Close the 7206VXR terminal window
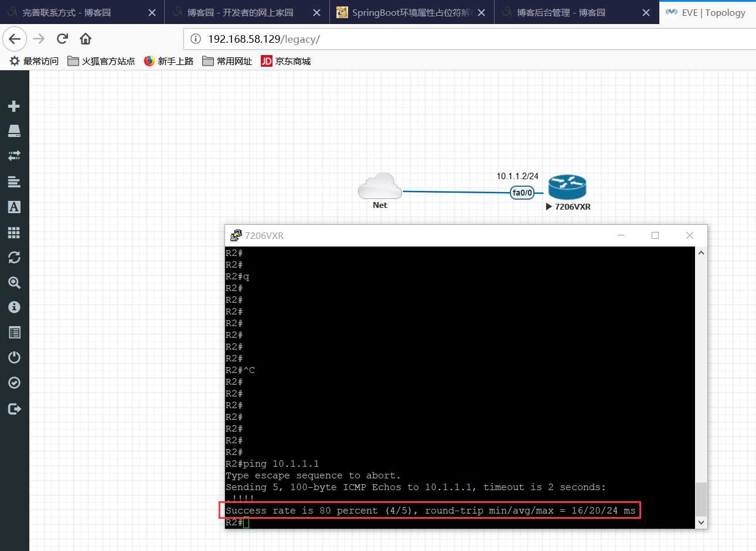 point(690,235)
